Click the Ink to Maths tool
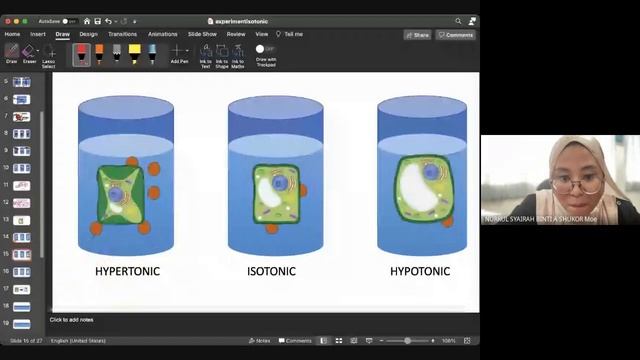 pos(238,56)
